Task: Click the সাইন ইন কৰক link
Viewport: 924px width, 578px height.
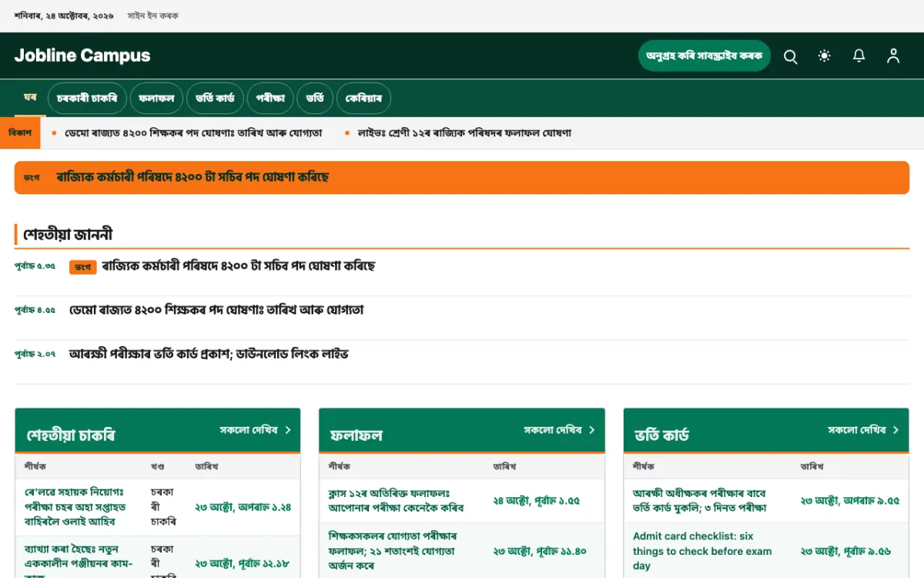Action: (x=152, y=15)
